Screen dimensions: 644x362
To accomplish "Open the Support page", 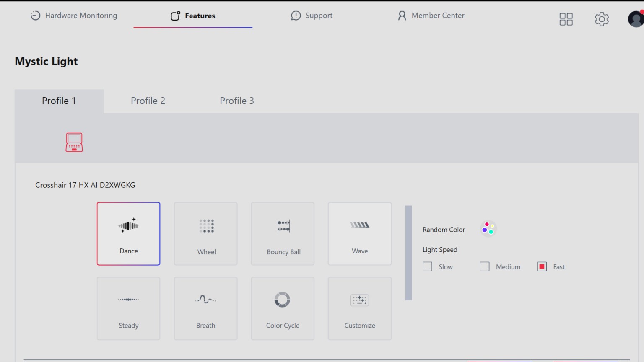I will coord(312,16).
